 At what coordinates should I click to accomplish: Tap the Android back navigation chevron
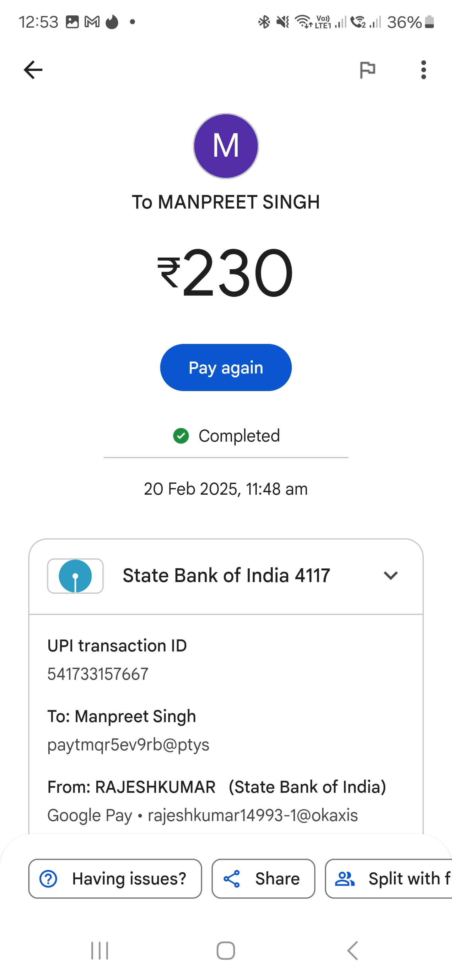(352, 951)
